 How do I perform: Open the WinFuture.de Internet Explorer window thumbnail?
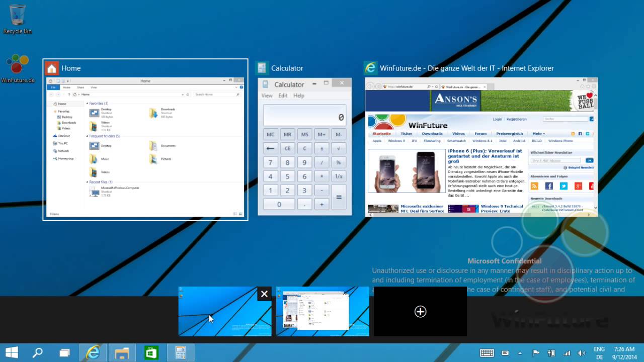coord(481,147)
